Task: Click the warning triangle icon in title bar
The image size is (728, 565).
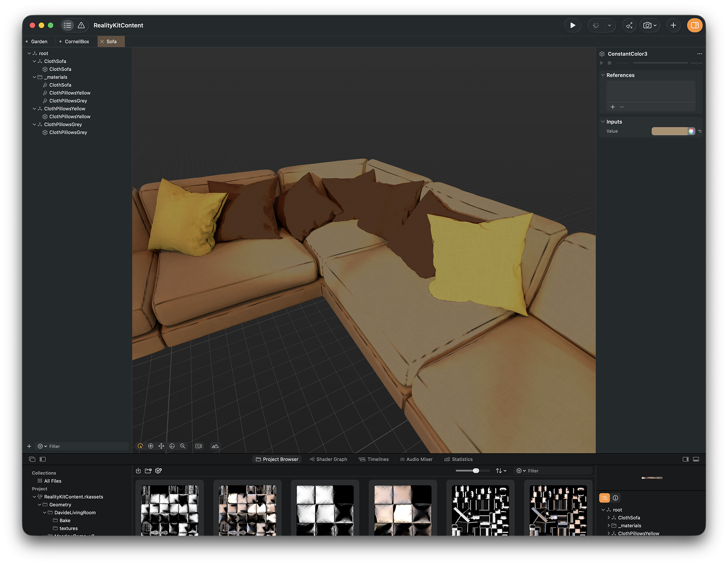Action: tap(81, 25)
